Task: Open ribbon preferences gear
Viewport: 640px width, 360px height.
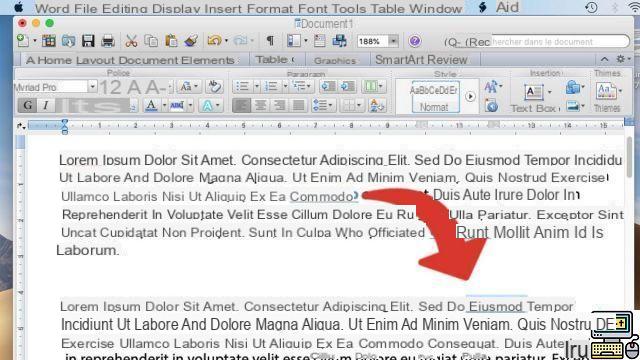Action: coord(621,59)
